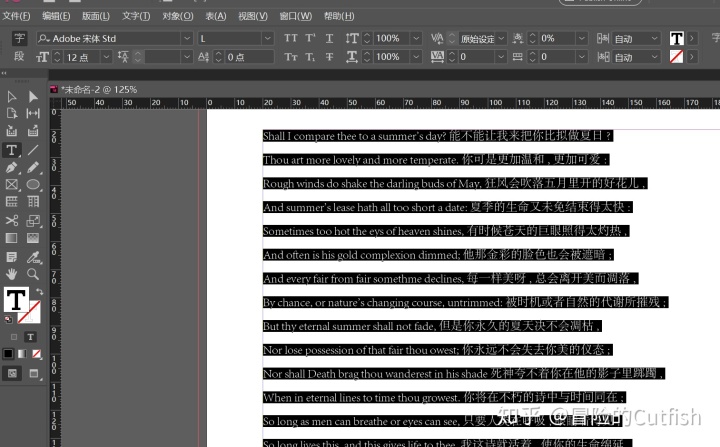Viewport: 720px width, 447px height.
Task: Toggle Underline formatting
Action: click(x=329, y=38)
